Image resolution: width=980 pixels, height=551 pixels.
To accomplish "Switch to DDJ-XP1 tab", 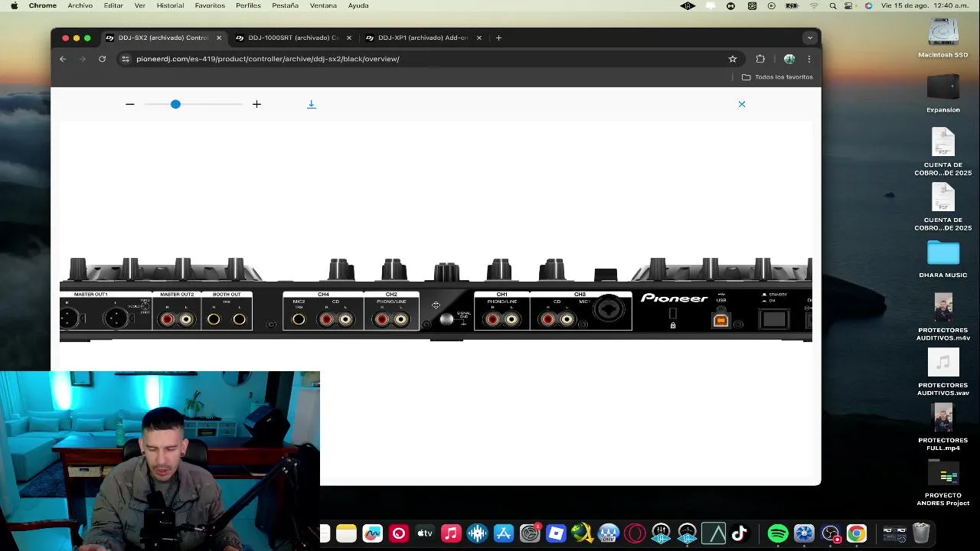I will 423,37.
